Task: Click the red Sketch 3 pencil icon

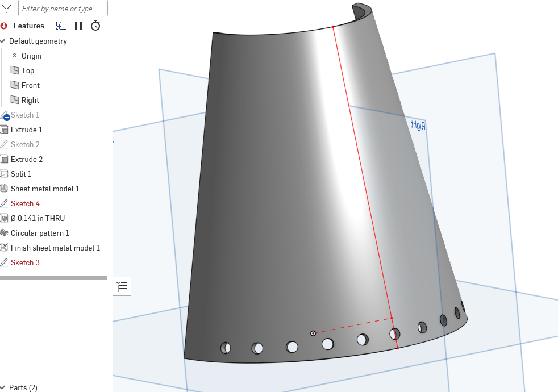Action: pyautogui.click(x=4, y=262)
